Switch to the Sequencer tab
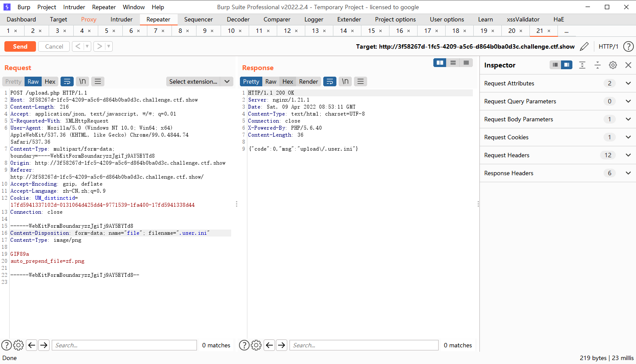636x364 pixels. 198,19
